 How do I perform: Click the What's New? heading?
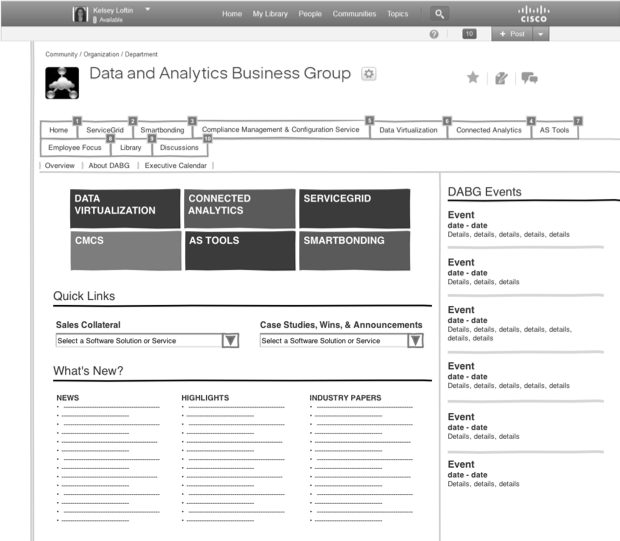click(88, 371)
